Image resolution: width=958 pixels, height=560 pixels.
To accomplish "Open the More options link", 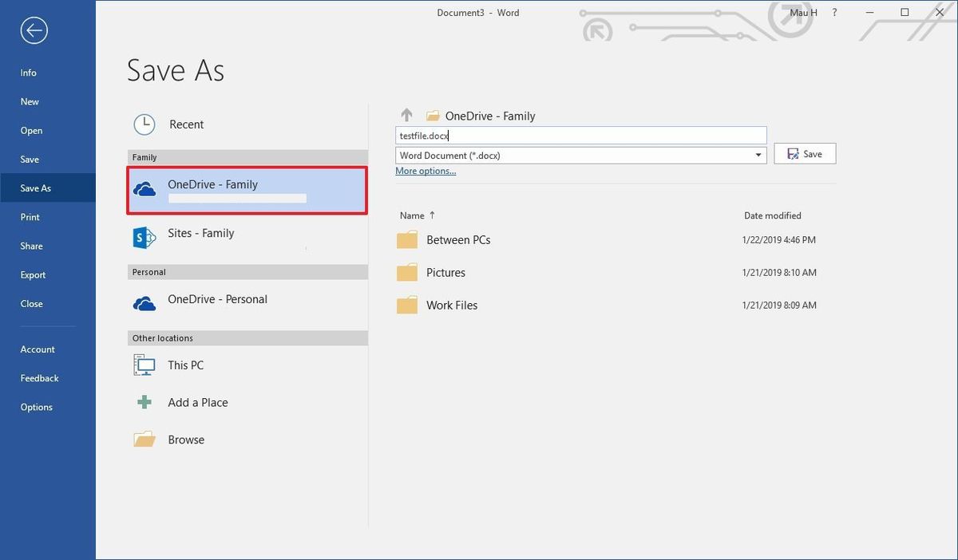I will tap(426, 170).
